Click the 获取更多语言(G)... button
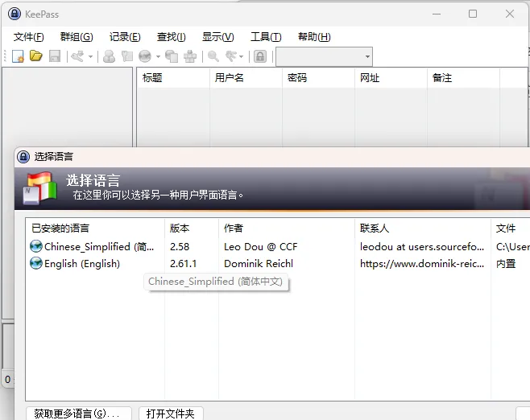 [79, 414]
